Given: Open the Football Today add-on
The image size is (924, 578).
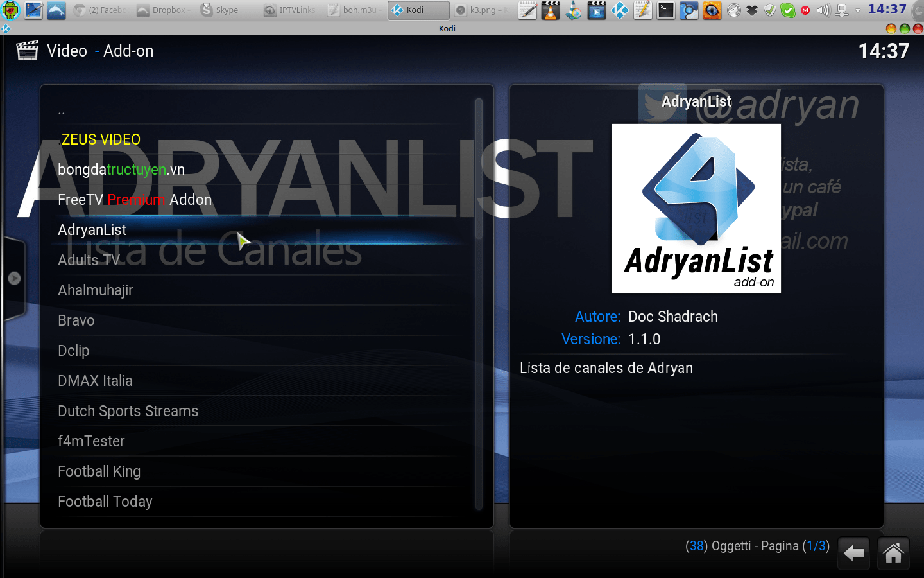Looking at the screenshot, I should point(259,502).
